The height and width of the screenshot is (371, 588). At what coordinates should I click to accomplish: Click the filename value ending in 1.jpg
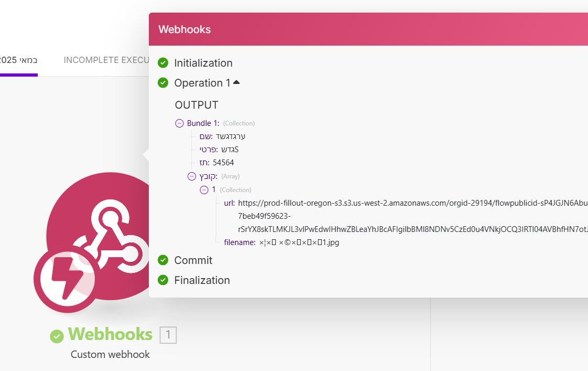point(299,242)
